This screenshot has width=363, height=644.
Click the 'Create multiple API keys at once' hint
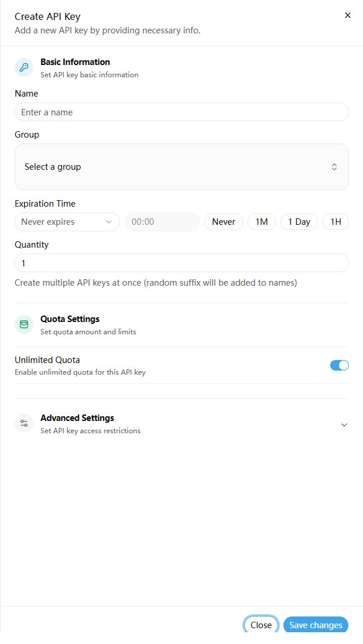[x=156, y=283]
